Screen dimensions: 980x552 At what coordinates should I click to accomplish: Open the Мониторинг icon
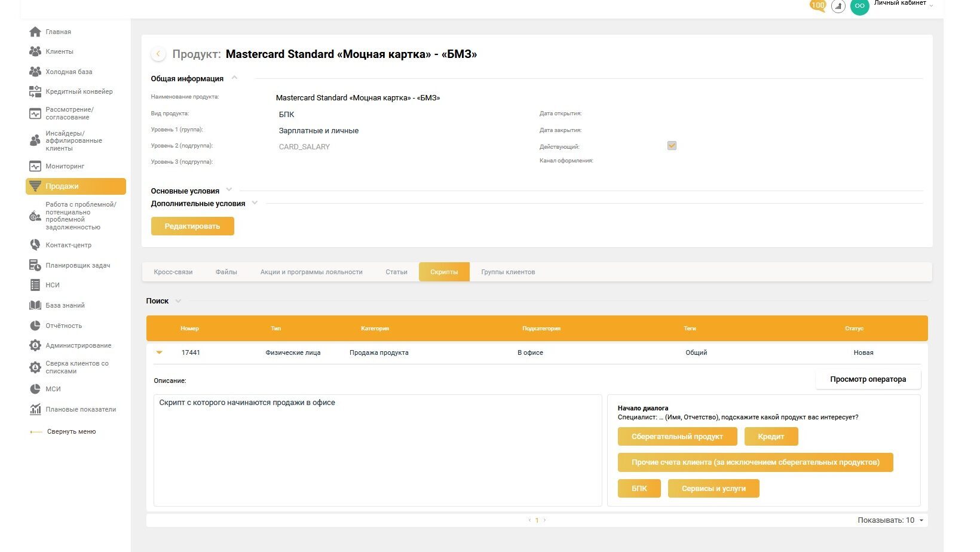click(35, 166)
